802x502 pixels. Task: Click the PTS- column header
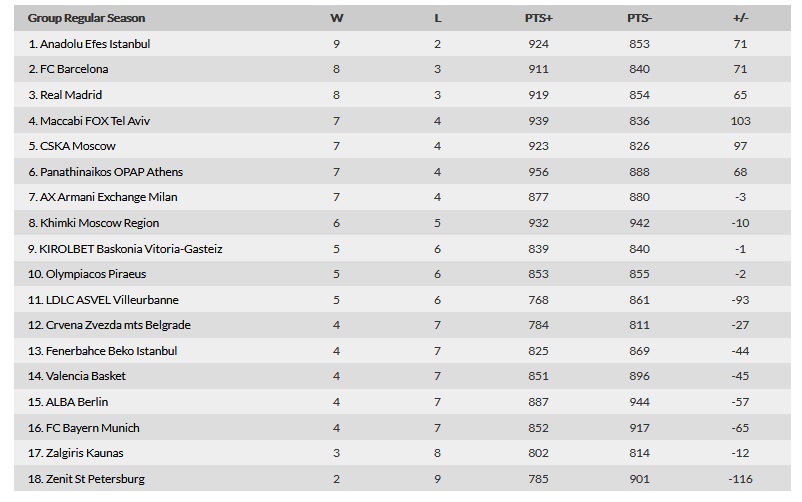click(639, 18)
